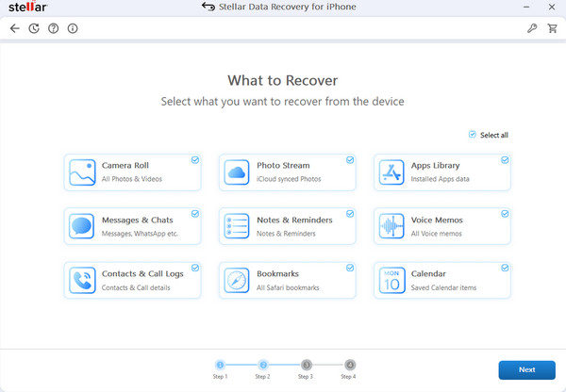Image resolution: width=566 pixels, height=392 pixels.
Task: Click the Voice Memos waveform icon
Action: click(x=391, y=226)
